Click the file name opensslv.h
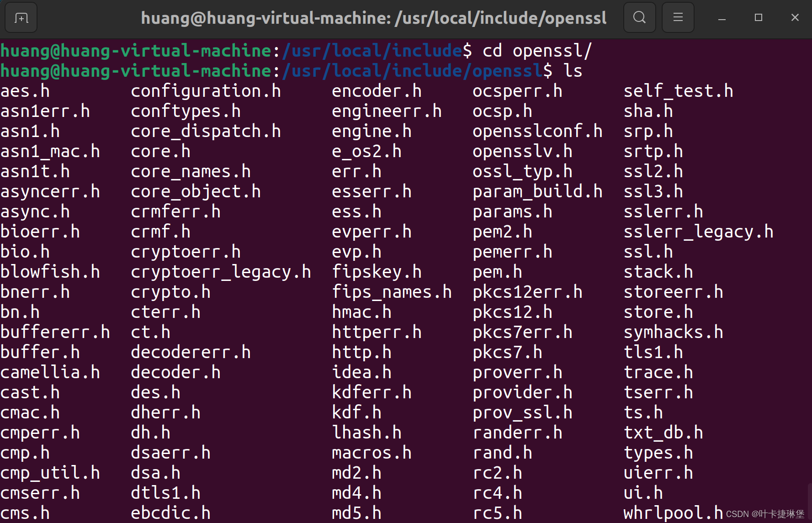The image size is (812, 523). point(523,151)
